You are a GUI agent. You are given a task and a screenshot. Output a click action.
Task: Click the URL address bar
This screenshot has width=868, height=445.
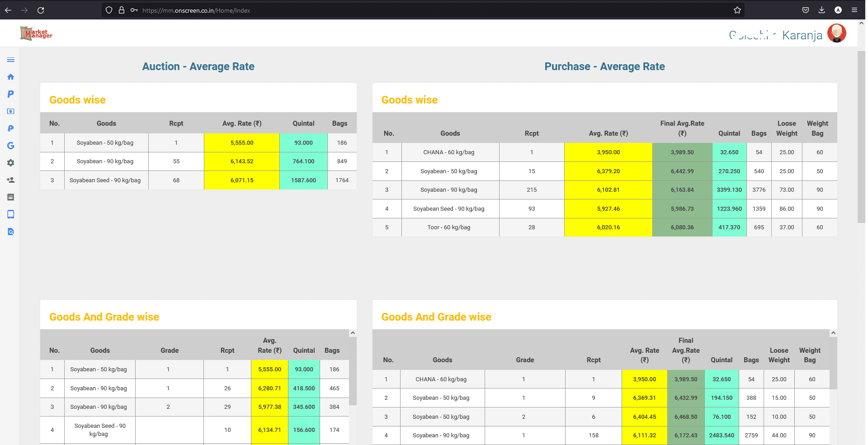(x=423, y=10)
